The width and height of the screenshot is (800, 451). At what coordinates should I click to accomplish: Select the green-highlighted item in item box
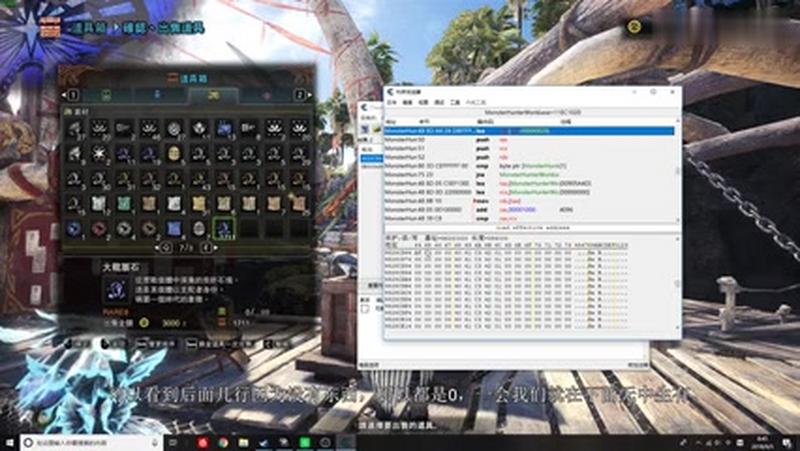point(223,228)
